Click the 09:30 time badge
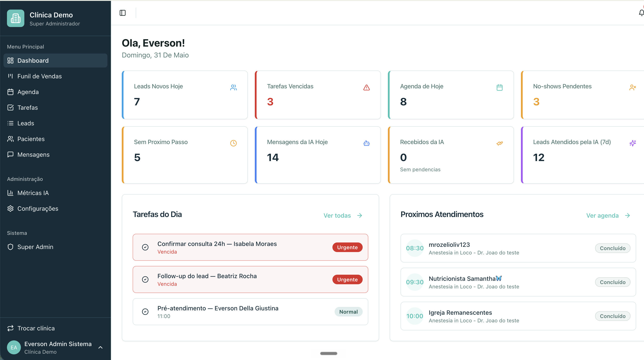Screen dimensions: 644x360 (x=415, y=282)
